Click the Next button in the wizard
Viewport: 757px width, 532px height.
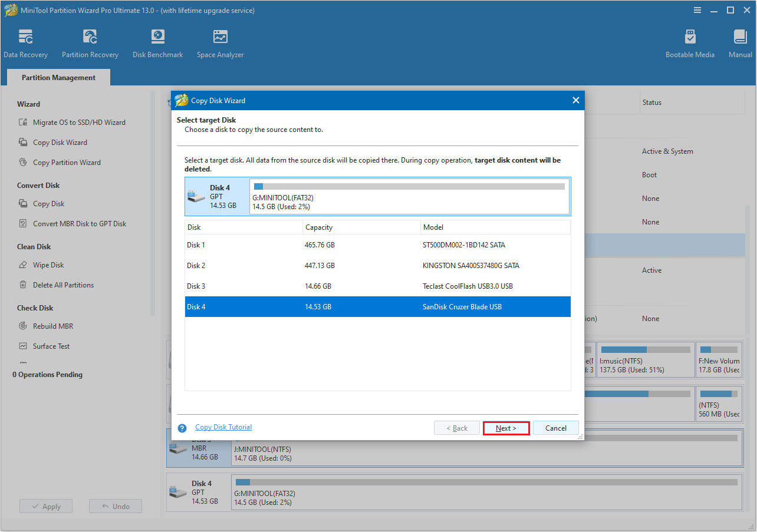click(506, 428)
